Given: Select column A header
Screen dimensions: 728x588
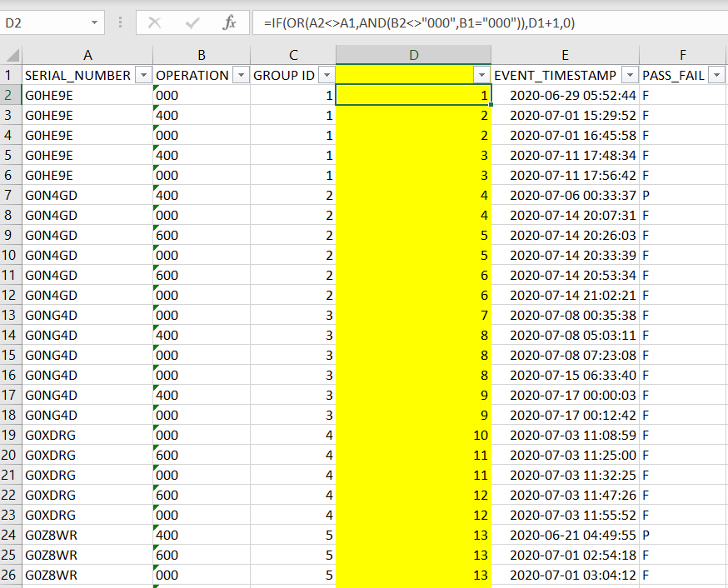Looking at the screenshot, I should click(x=87, y=55).
